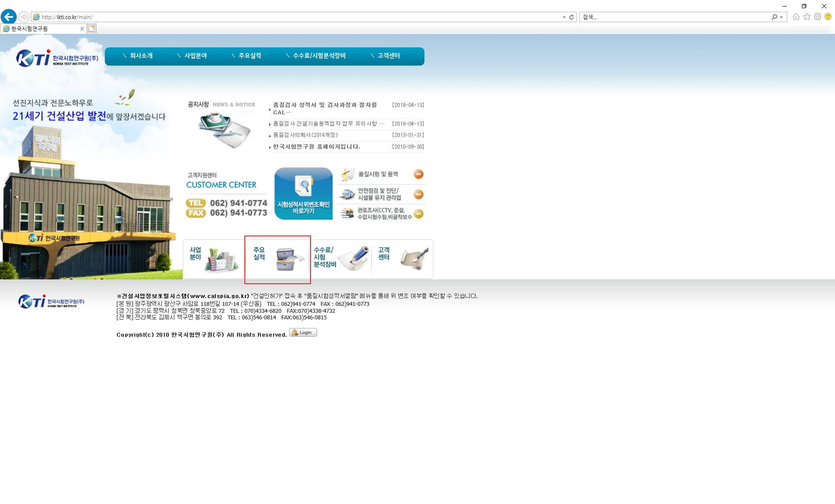Image resolution: width=835 pixels, height=504 pixels.
Task: Click the go button for 안전점검 및 진단
Action: [418, 194]
